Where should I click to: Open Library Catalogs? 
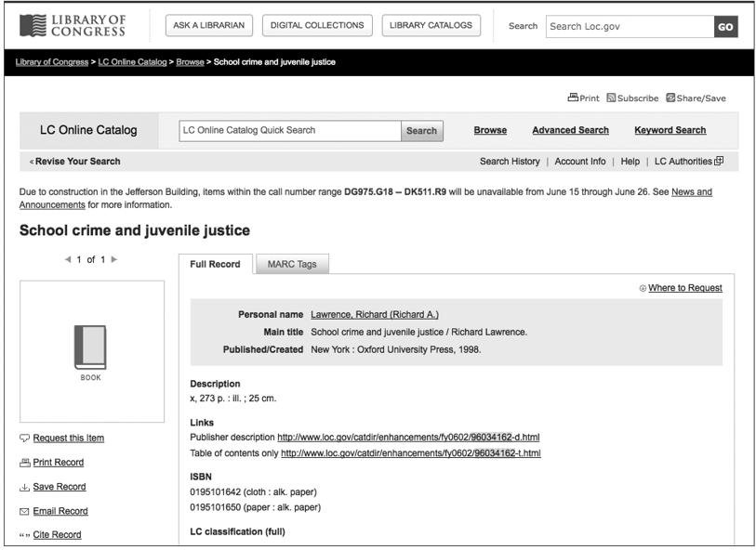click(x=431, y=25)
